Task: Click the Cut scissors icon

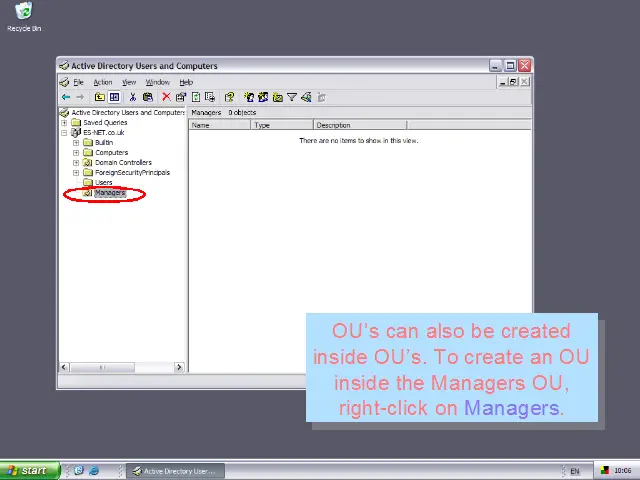Action: (x=132, y=97)
